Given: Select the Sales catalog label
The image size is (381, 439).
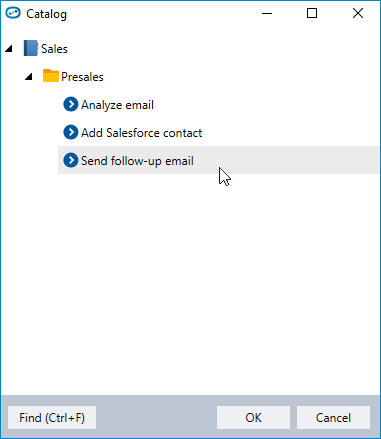Looking at the screenshot, I should [54, 49].
